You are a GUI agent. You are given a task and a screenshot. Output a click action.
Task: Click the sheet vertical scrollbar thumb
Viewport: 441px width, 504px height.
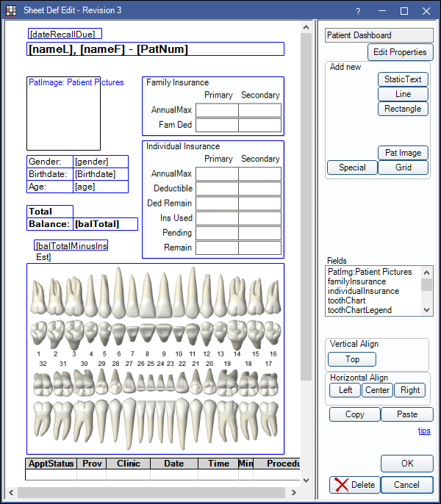point(306,206)
